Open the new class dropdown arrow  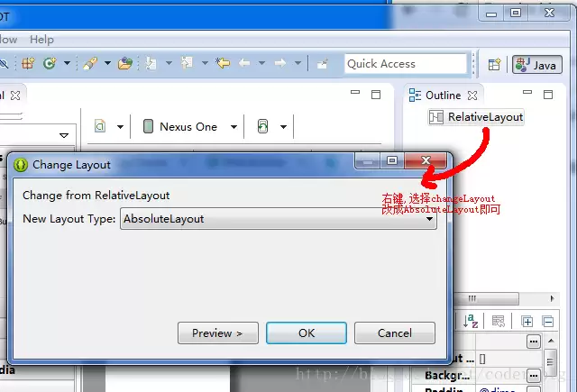pyautogui.click(x=67, y=63)
